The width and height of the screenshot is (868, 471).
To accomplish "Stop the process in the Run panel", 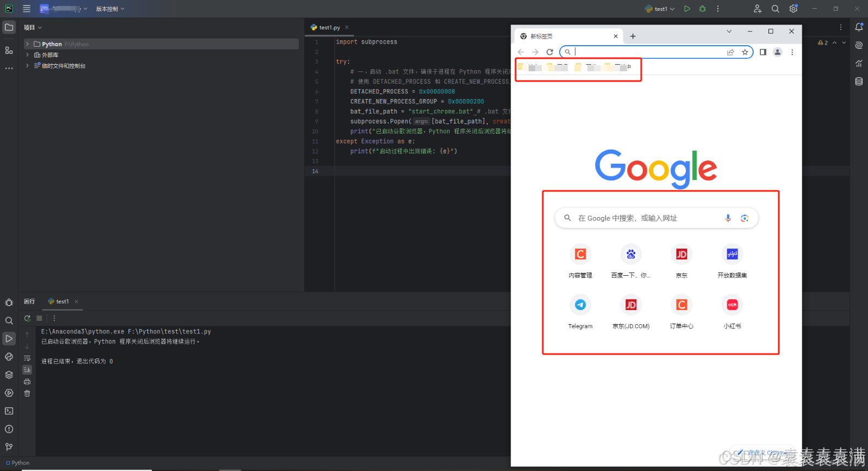I will tap(39, 318).
